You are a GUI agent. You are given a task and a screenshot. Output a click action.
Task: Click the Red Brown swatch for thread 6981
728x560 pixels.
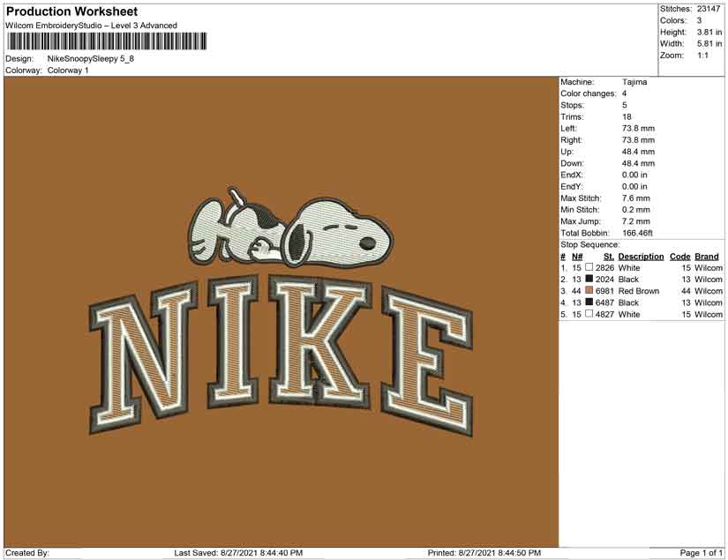589,291
